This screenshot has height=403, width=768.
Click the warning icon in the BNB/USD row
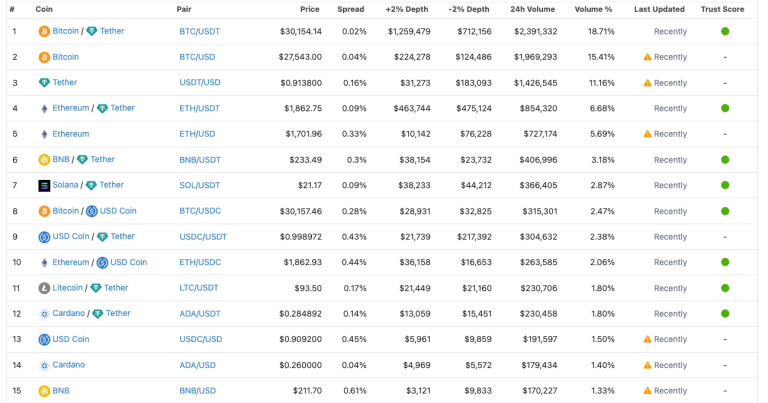tap(647, 391)
